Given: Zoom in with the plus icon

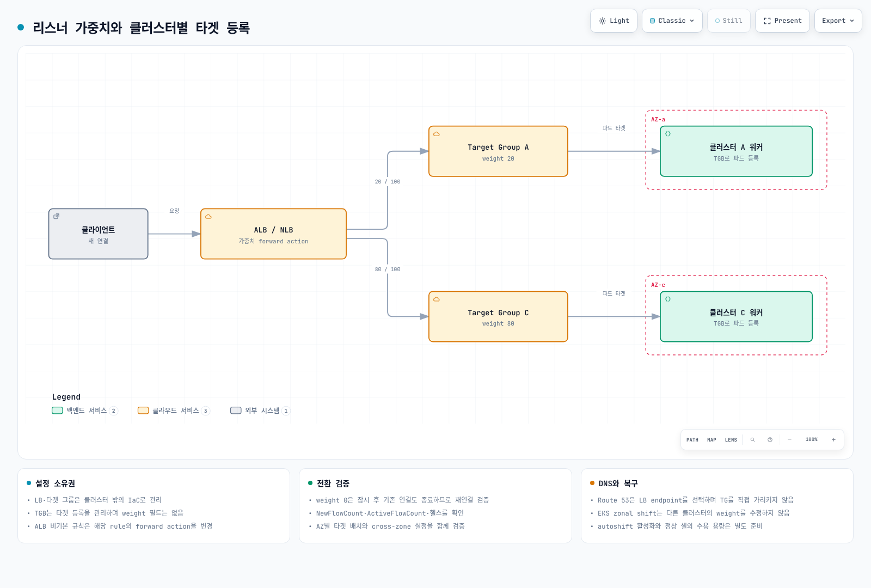Looking at the screenshot, I should (x=833, y=440).
